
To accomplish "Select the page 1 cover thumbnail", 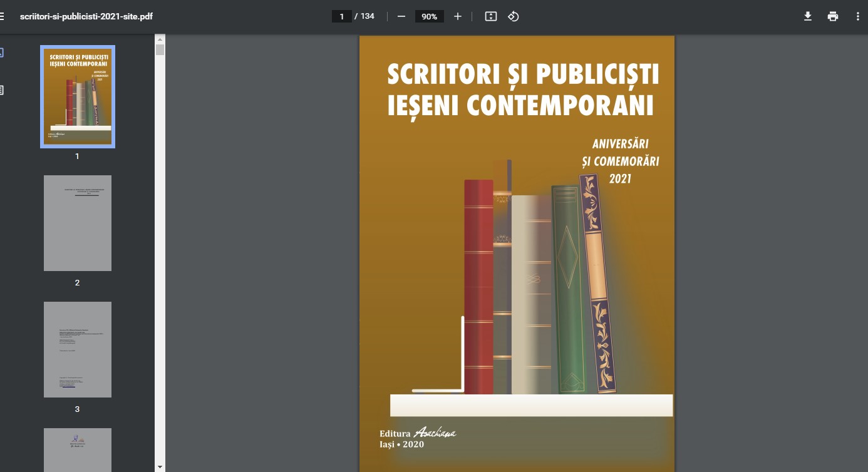I will (78, 96).
